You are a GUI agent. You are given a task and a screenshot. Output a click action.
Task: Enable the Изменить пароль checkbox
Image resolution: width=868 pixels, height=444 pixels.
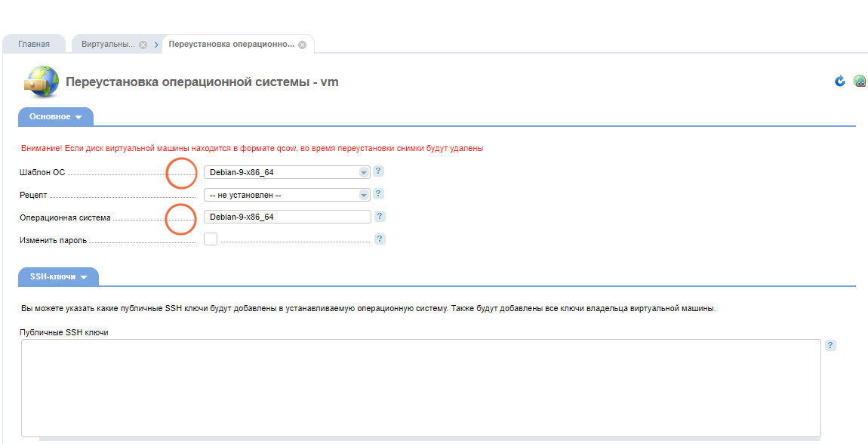[211, 239]
